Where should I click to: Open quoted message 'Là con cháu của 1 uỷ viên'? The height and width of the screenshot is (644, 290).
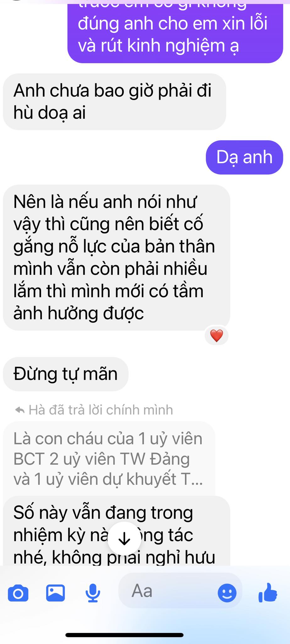coord(109,459)
